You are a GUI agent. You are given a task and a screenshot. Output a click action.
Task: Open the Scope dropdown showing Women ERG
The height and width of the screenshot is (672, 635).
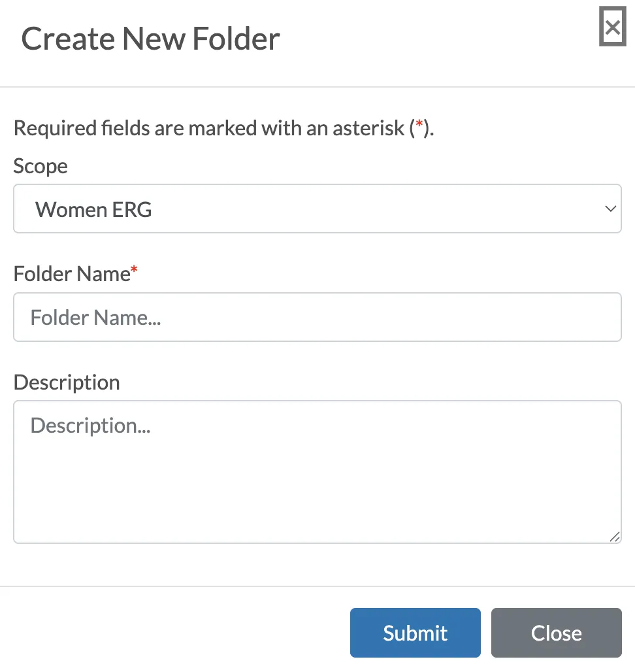pos(317,209)
